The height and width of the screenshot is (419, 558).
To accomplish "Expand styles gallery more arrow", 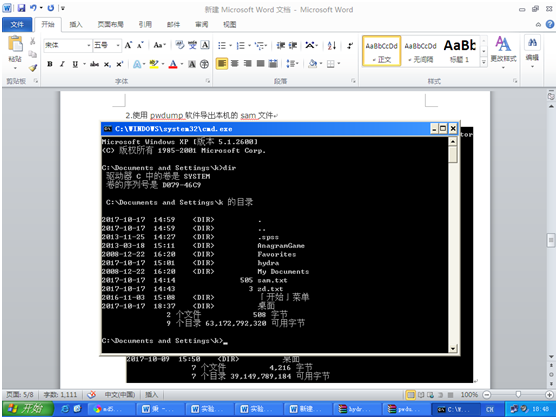I will coord(483,62).
